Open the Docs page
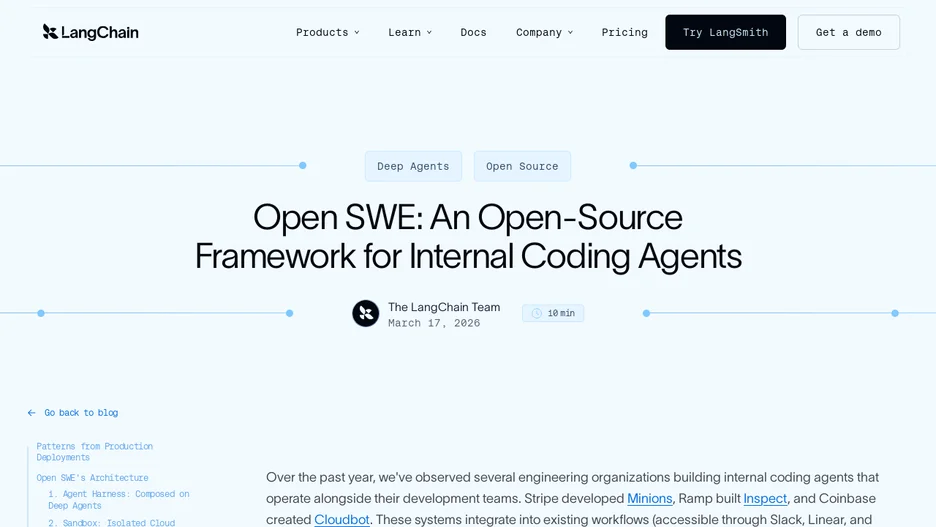This screenshot has width=936, height=527. click(473, 32)
